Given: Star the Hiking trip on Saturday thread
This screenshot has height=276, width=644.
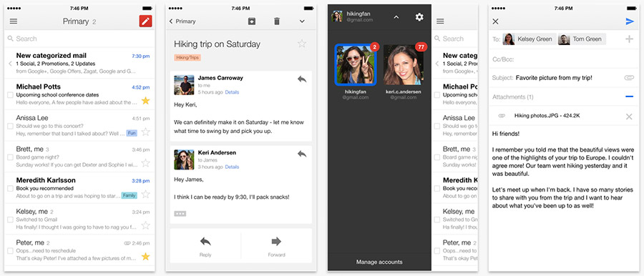Looking at the screenshot, I should pyautogui.click(x=302, y=44).
